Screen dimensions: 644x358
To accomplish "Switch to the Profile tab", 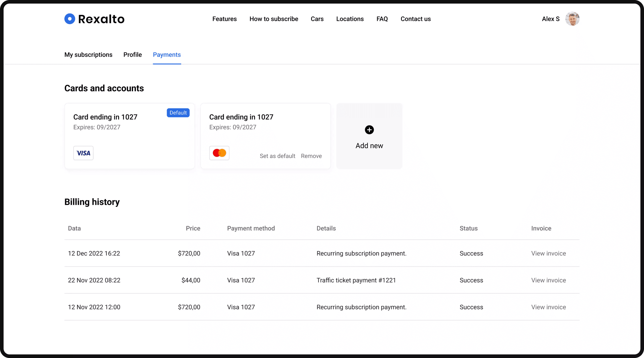I will click(133, 55).
